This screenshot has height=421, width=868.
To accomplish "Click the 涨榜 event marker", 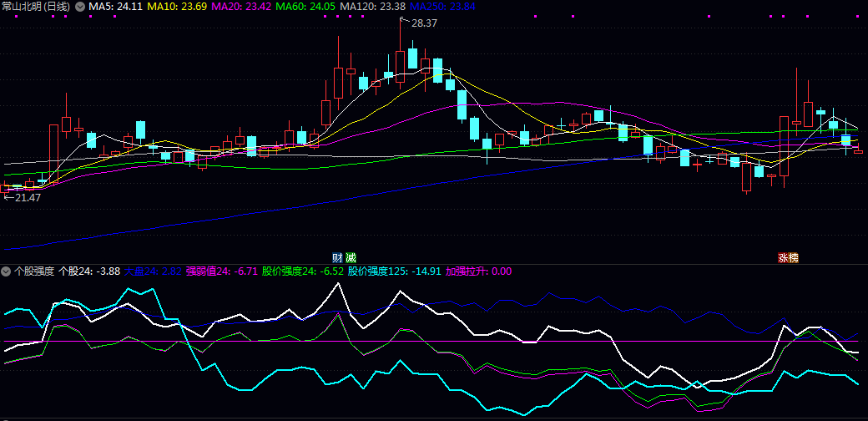I will pos(789,257).
